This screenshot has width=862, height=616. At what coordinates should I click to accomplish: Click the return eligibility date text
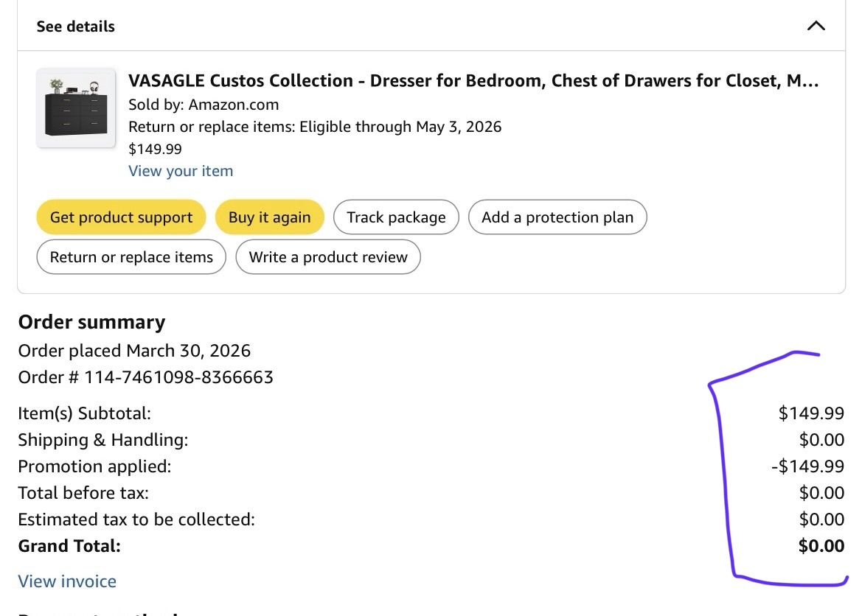pyautogui.click(x=315, y=127)
